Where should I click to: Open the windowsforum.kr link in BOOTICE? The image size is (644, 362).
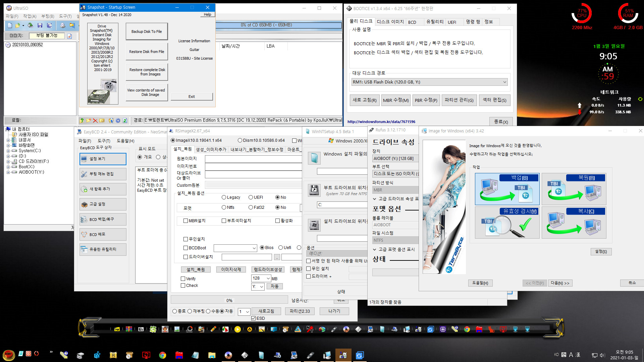pos(381,122)
